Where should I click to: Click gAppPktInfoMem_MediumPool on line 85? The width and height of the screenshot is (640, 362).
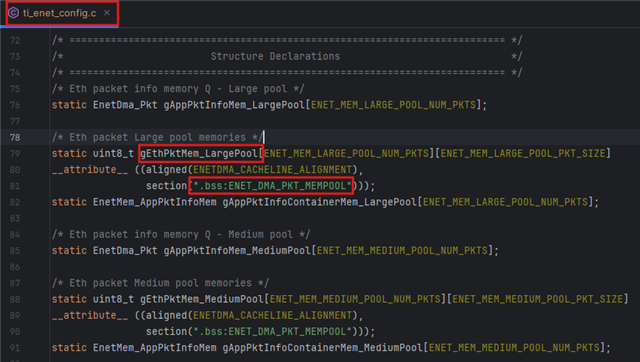pyautogui.click(x=237, y=251)
